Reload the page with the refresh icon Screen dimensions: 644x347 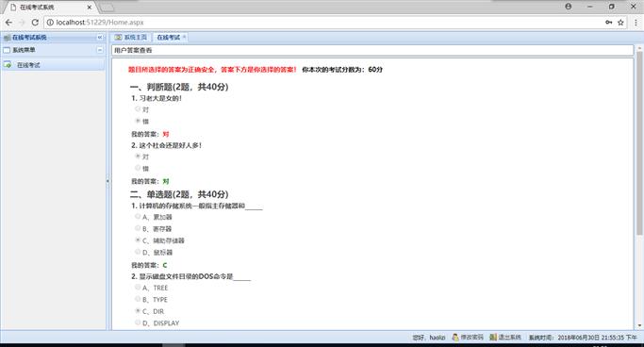click(x=35, y=23)
